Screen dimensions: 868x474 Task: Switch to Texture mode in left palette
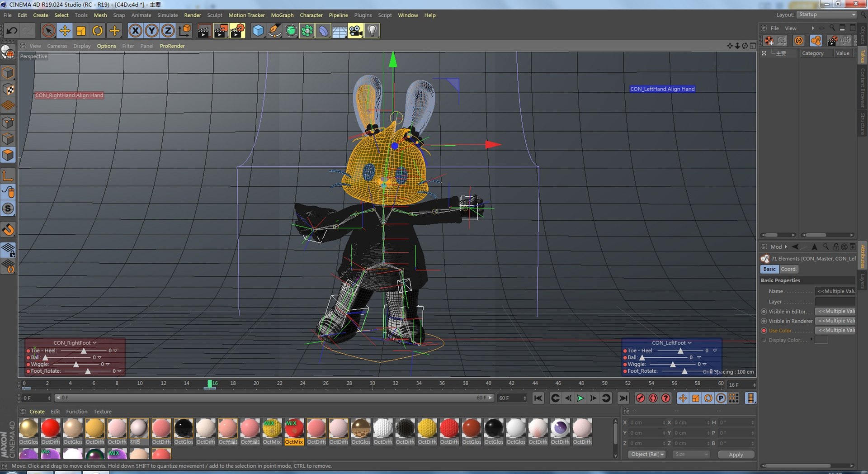(x=8, y=89)
